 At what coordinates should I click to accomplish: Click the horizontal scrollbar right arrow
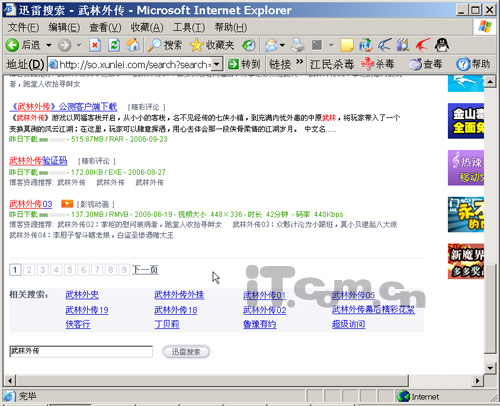click(477, 380)
